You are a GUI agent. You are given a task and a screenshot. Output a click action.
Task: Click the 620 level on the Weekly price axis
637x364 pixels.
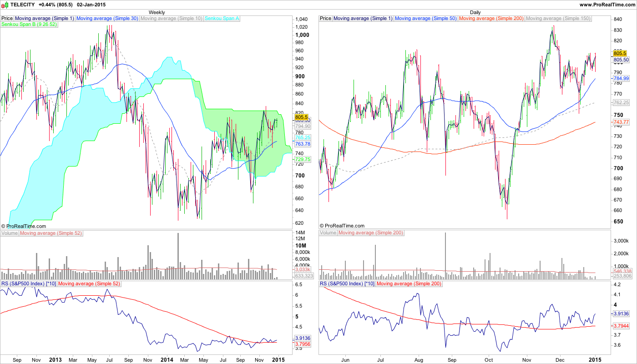coord(300,223)
